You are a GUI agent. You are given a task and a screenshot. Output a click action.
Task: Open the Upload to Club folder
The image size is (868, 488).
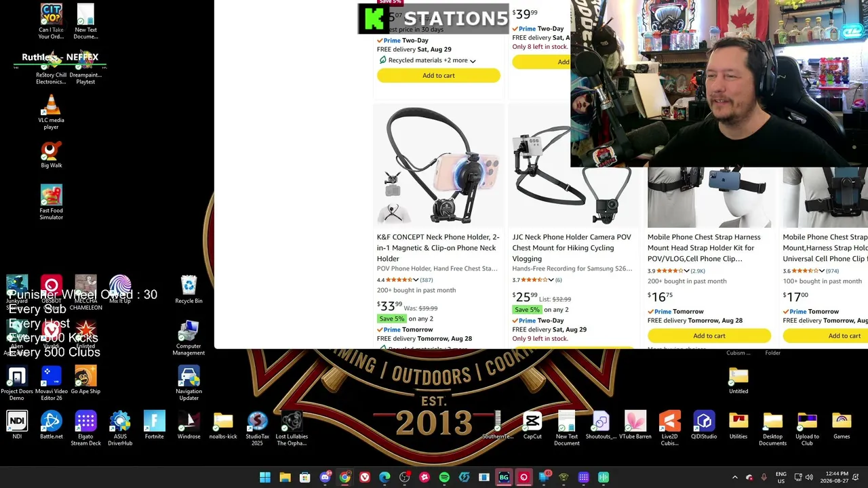pos(807,428)
